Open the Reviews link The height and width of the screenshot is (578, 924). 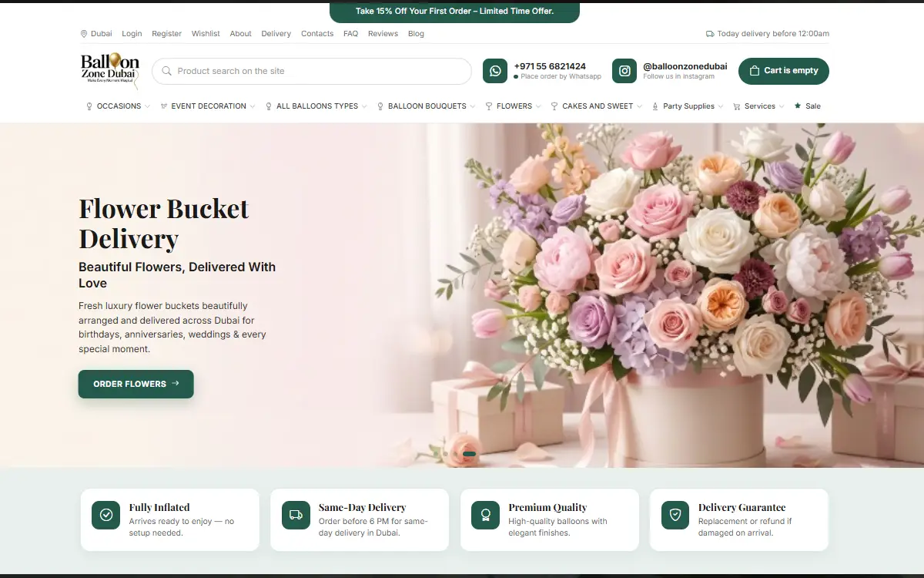point(383,34)
